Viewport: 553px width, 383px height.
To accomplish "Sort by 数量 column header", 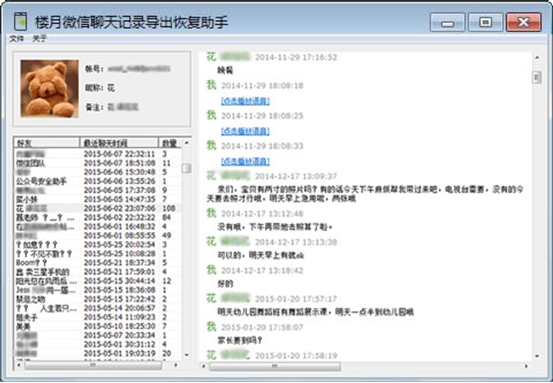I will [x=170, y=143].
